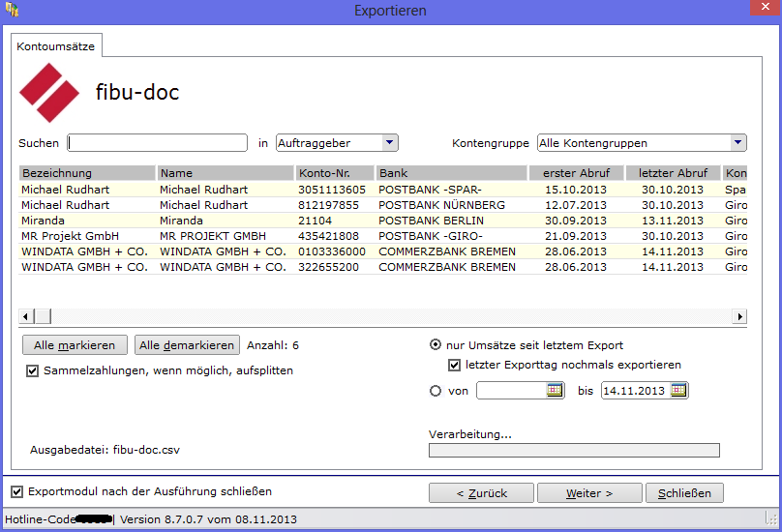Click the '21.09.2013' erster Abruf cell

pyautogui.click(x=576, y=236)
